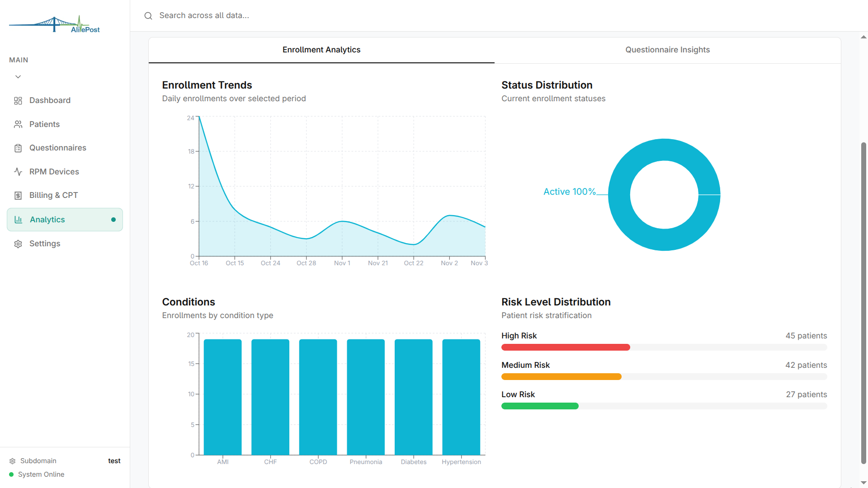Click the scrollbar down arrow

point(863,483)
